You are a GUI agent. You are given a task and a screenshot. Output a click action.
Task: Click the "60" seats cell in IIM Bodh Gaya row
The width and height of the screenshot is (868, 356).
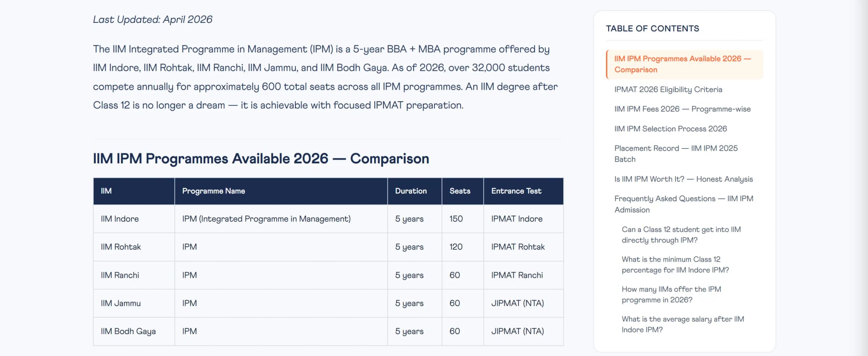pyautogui.click(x=463, y=331)
